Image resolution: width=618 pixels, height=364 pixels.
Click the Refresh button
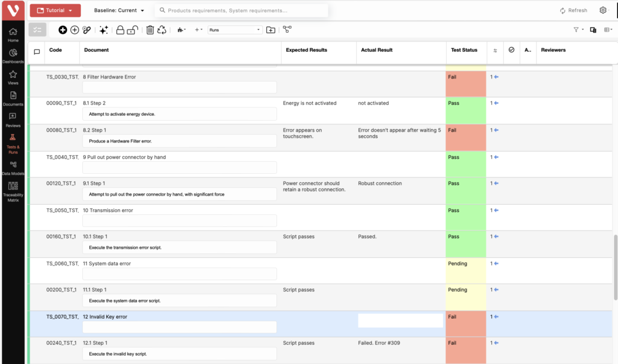[573, 10]
